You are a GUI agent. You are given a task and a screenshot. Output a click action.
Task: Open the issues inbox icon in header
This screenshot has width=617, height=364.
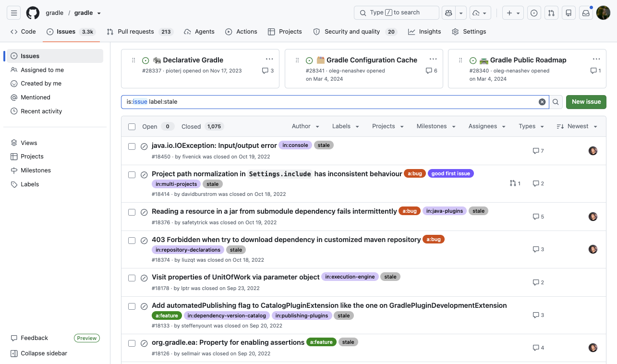click(533, 13)
